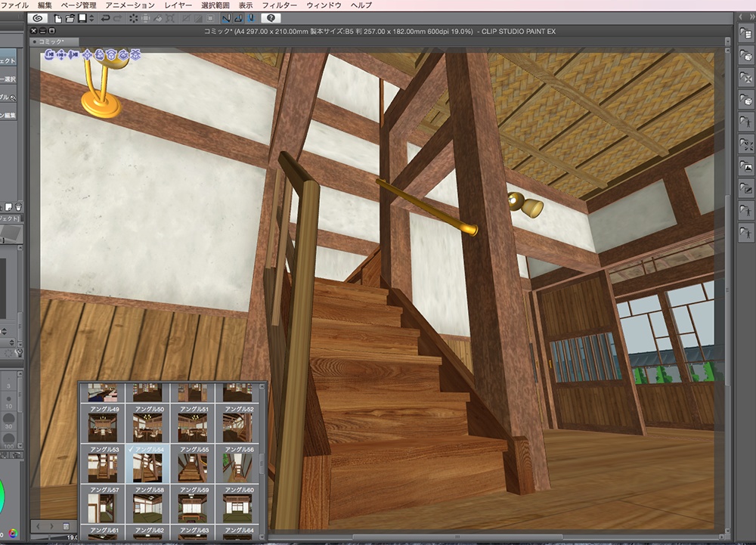Click the Open file icon
Image resolution: width=756 pixels, height=545 pixels.
click(x=70, y=19)
